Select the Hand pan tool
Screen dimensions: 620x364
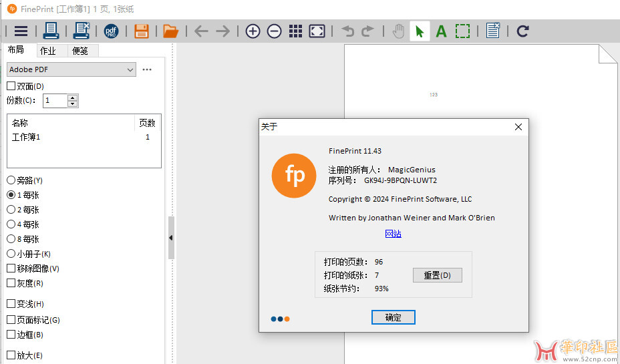pos(399,31)
